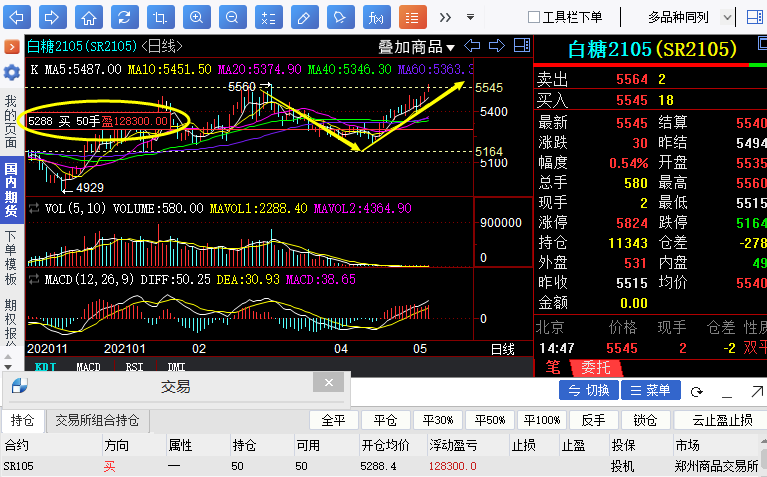Enable the 工具栏下单 checkbox
This screenshot has width=767, height=477.
[534, 18]
